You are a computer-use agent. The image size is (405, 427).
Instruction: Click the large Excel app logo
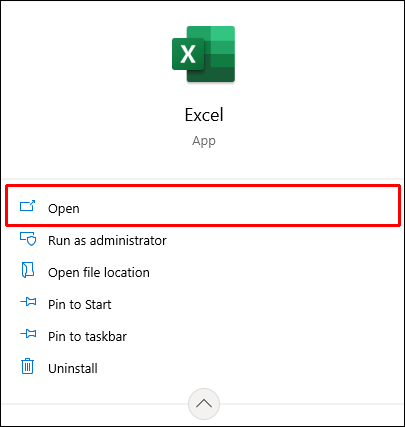coord(203,54)
